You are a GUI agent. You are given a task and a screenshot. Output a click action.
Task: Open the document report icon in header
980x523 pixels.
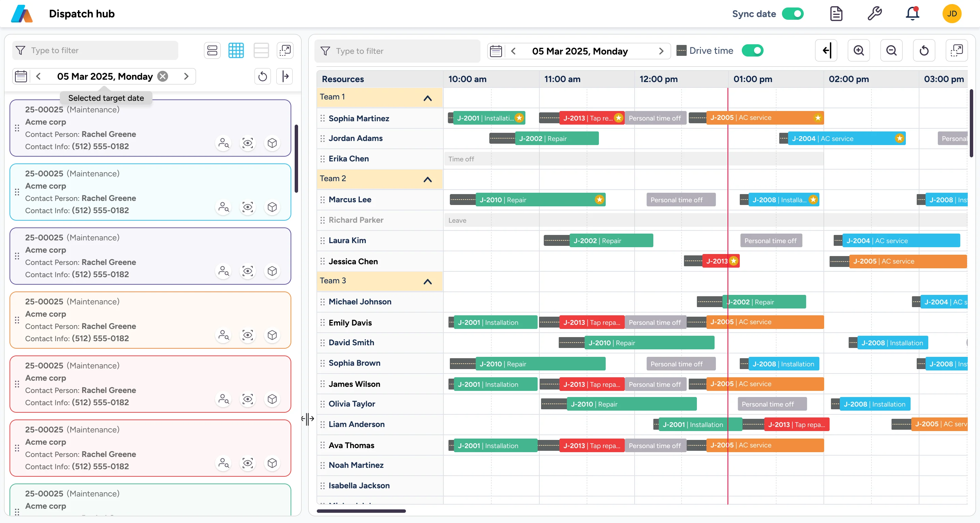pos(836,14)
